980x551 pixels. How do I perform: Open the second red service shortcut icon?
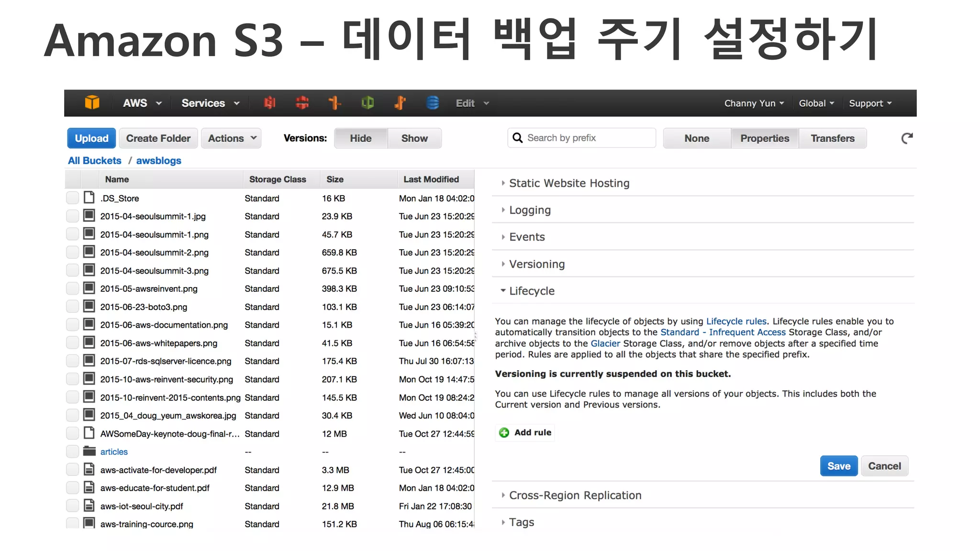pos(302,103)
